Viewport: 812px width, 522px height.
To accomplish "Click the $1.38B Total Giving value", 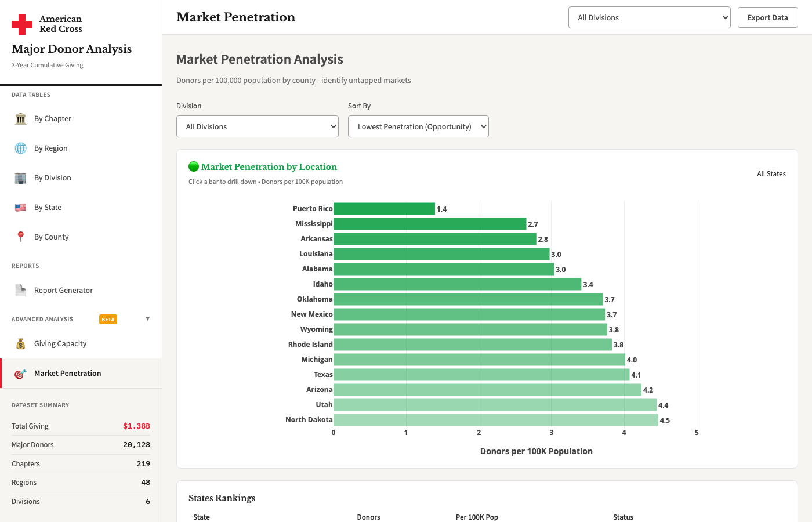I will 136,426.
